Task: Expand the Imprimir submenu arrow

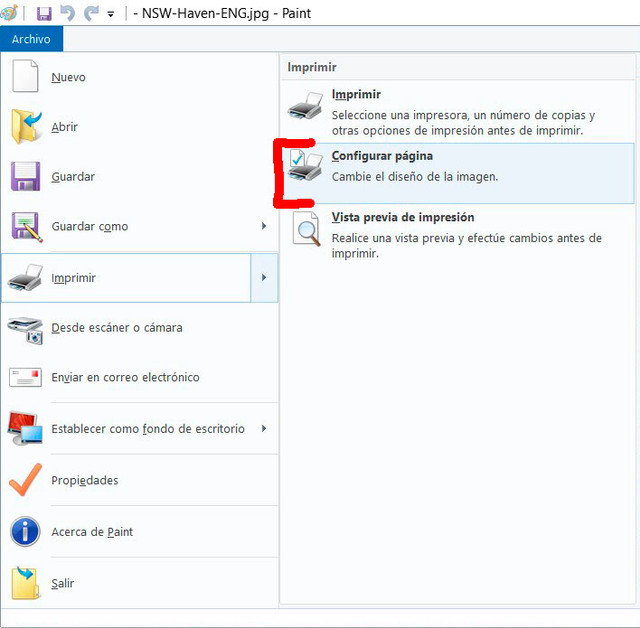Action: click(264, 278)
